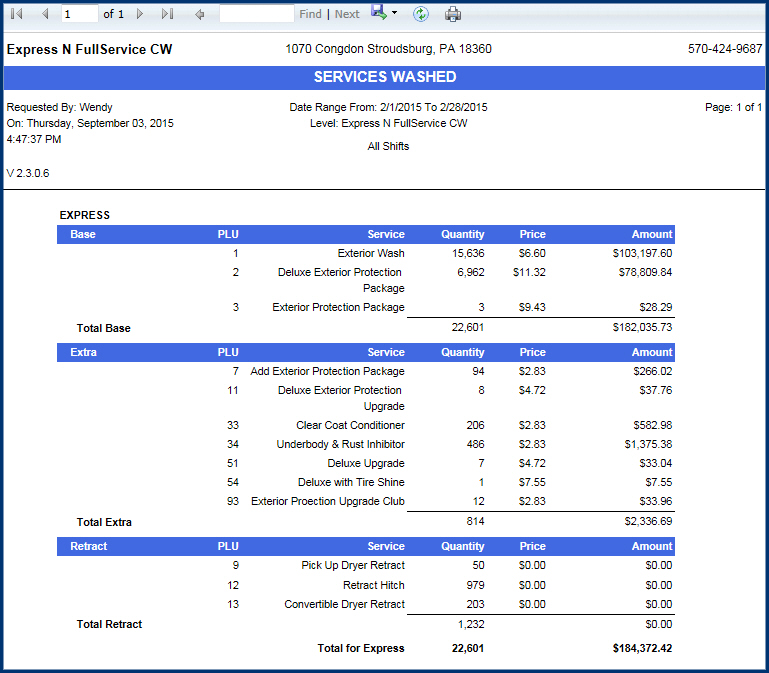Jump to last page of report
This screenshot has width=769, height=673.
click(x=167, y=14)
